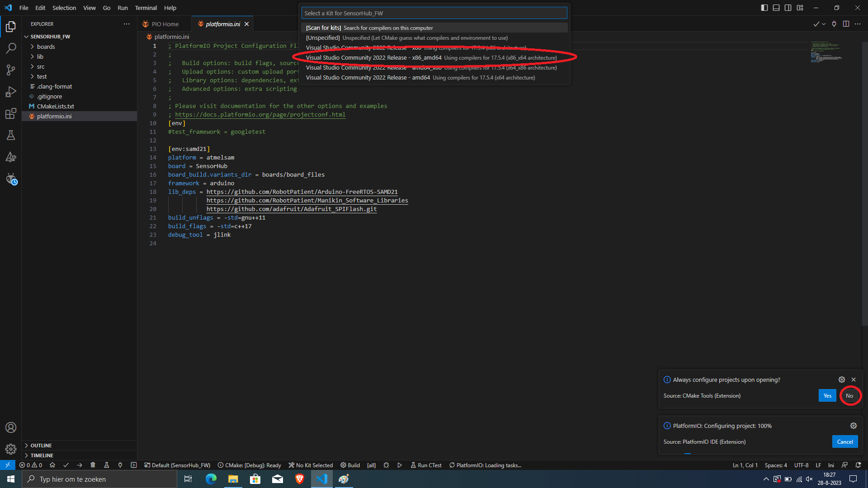868x488 pixels.
Task: Toggle the primary side bar layout button
Action: coord(764,8)
